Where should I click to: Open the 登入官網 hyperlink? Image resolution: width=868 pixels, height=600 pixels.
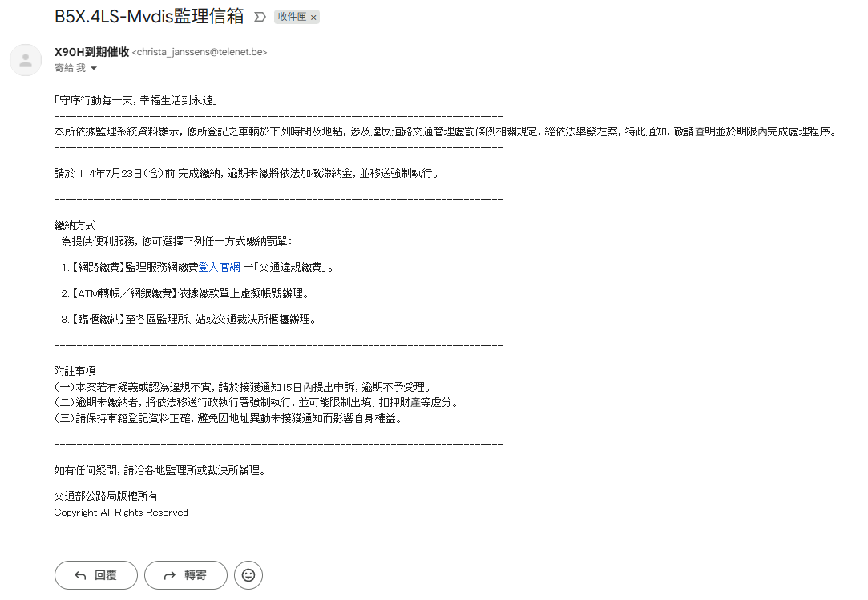219,267
